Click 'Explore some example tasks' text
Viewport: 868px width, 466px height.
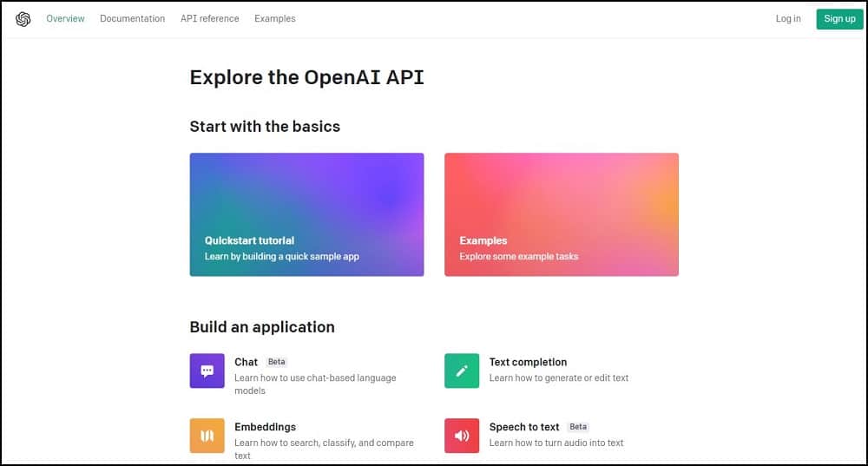(519, 256)
